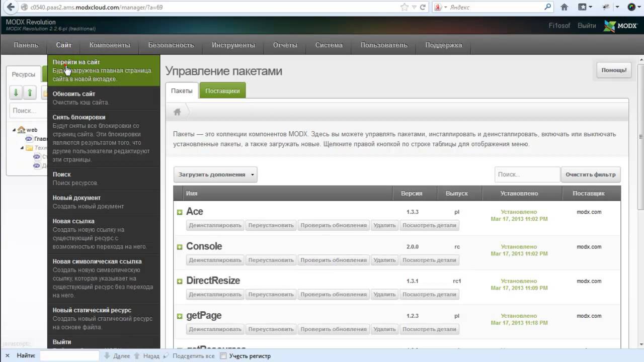Open the 'Система' menu
The image size is (644, 362).
coord(329,45)
